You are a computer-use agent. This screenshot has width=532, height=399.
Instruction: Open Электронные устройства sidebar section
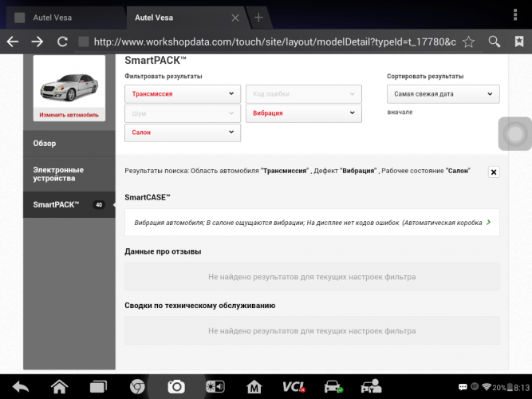click(69, 174)
